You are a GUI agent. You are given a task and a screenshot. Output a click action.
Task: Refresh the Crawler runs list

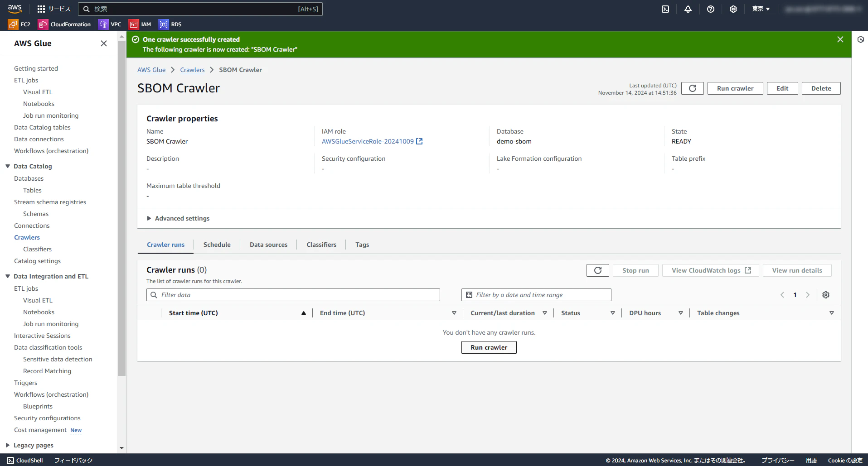598,270
